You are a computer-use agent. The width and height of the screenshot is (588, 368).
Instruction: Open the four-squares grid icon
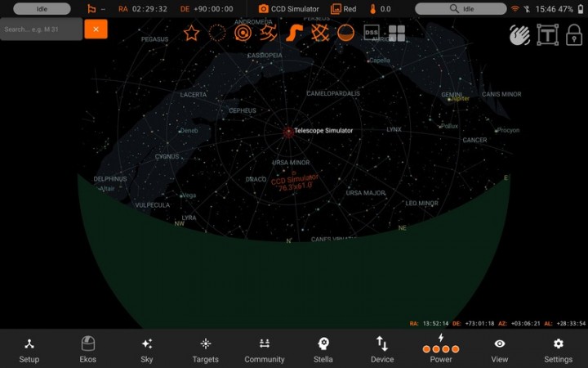397,33
